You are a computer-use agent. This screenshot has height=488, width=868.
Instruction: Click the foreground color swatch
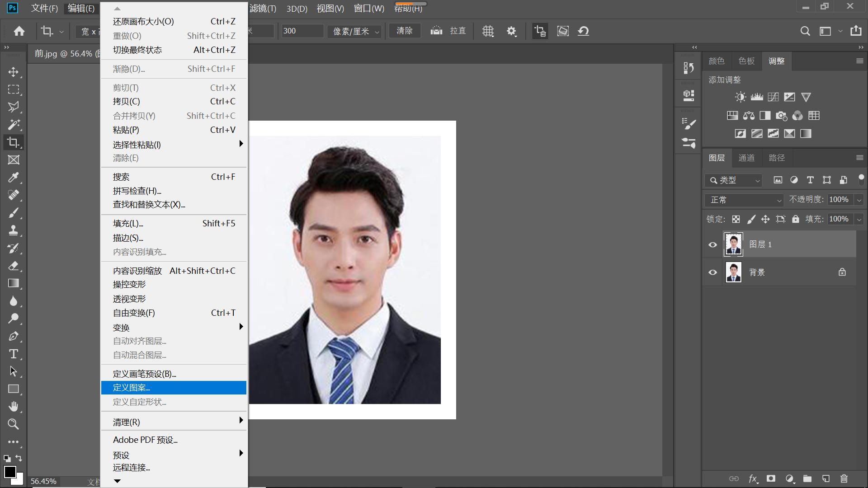10,472
